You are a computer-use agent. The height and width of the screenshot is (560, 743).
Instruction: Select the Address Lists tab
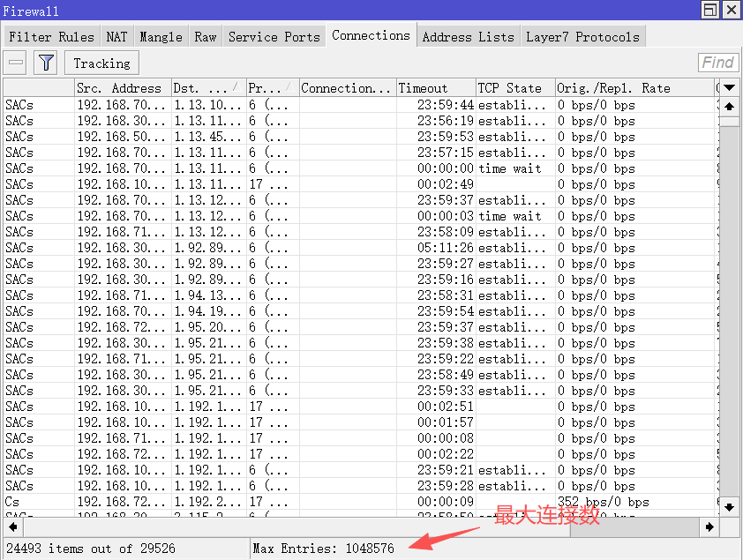(468, 37)
